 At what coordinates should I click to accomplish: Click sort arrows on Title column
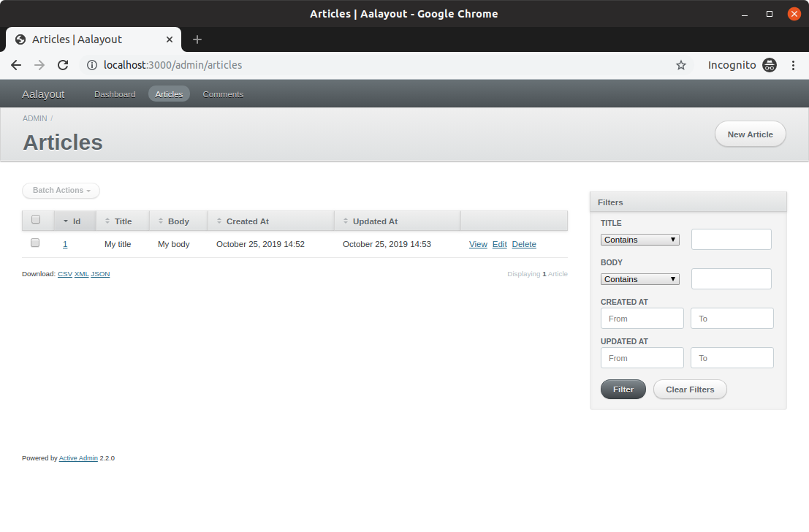coord(107,221)
